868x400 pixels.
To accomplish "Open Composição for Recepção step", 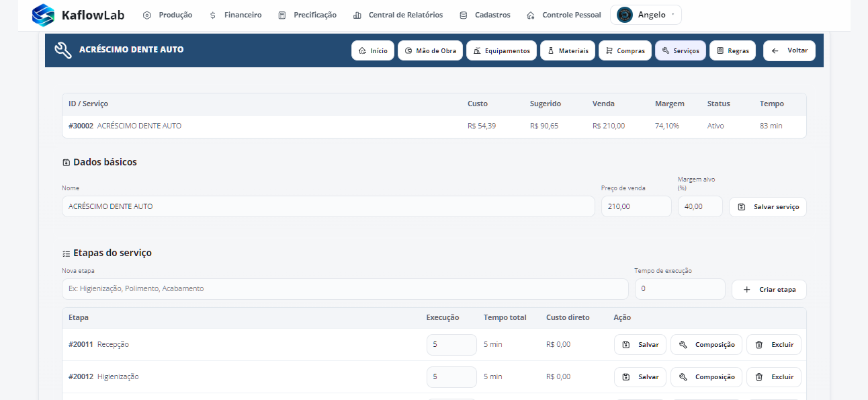I will pyautogui.click(x=706, y=345).
